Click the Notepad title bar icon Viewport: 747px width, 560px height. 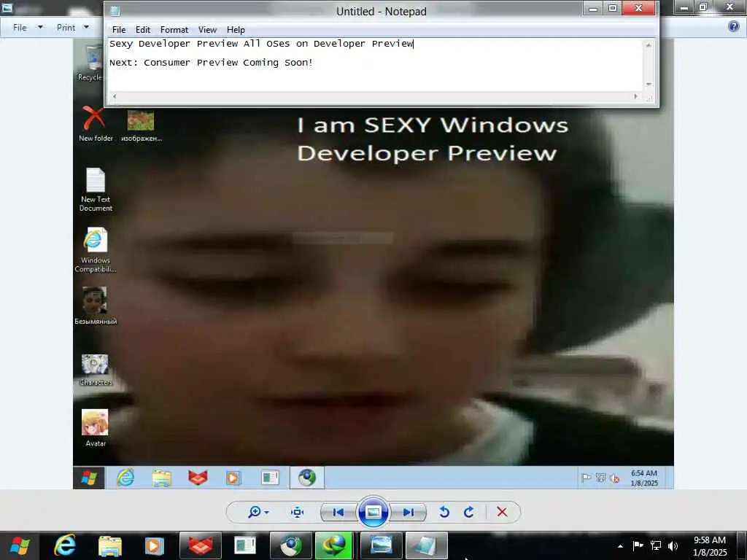pyautogui.click(x=115, y=12)
